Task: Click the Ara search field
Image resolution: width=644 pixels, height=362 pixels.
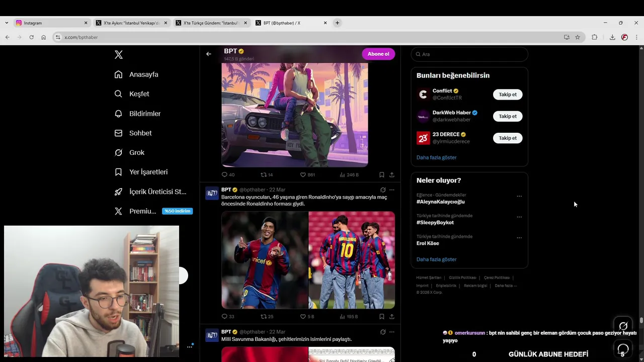Action: point(469,54)
